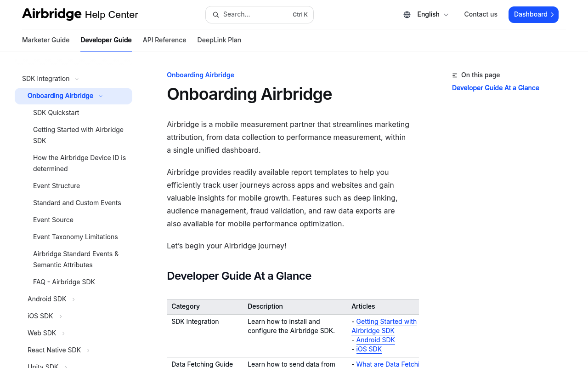The image size is (588, 368).
Task: Select Web SDK in the sidebar
Action: click(42, 333)
